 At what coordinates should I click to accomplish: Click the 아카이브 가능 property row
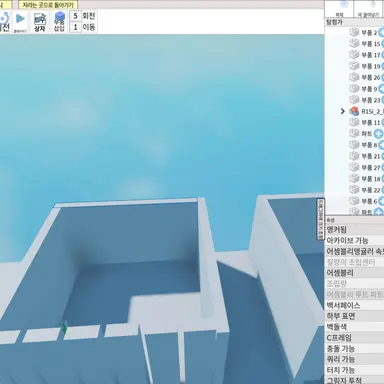(354, 240)
